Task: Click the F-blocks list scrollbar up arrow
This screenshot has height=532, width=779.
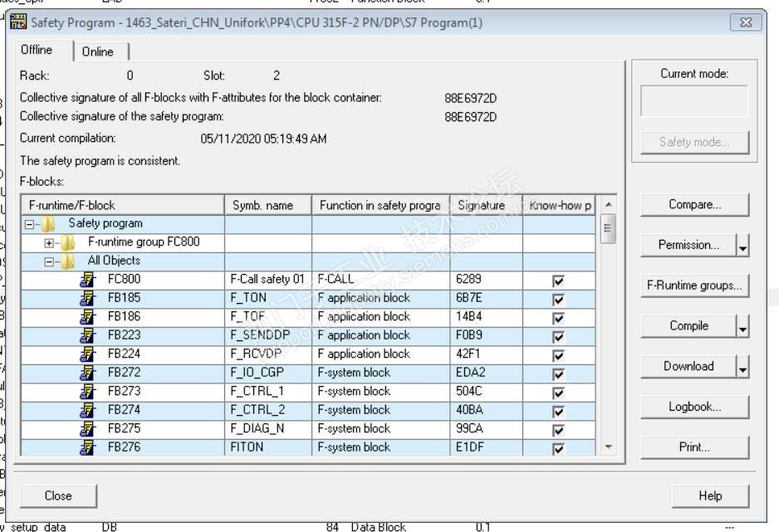Action: 608,204
